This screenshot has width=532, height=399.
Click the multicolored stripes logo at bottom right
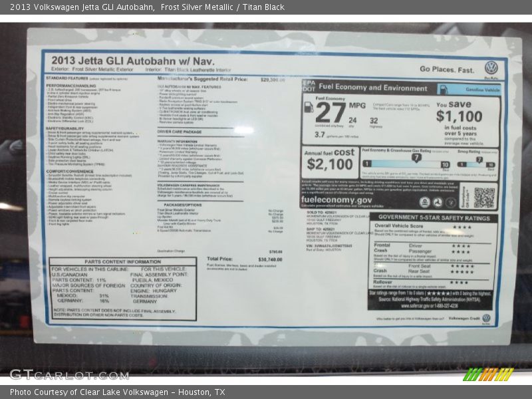(489, 374)
